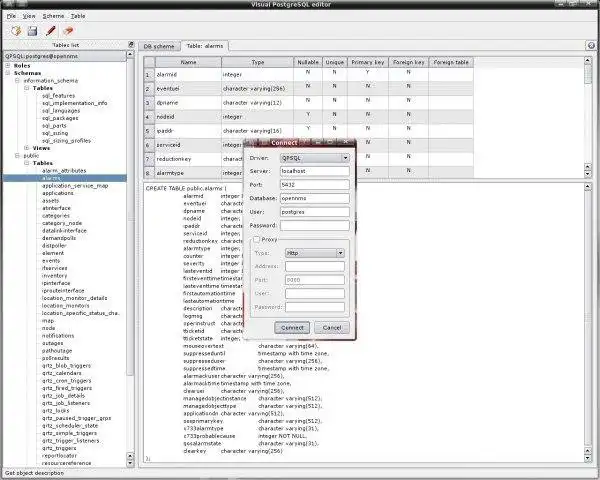Image resolution: width=600 pixels, height=480 pixels.
Task: Collapse the information_schema node
Action: pyautogui.click(x=17, y=80)
